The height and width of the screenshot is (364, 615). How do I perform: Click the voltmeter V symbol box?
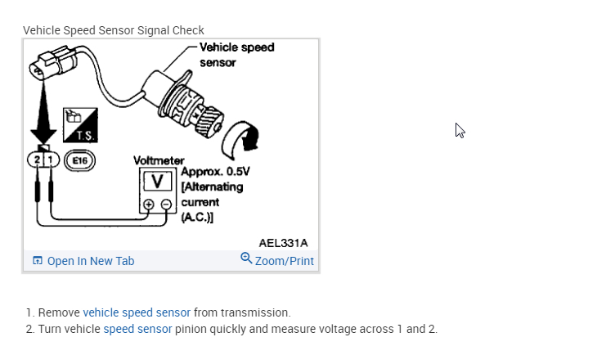pos(158,180)
